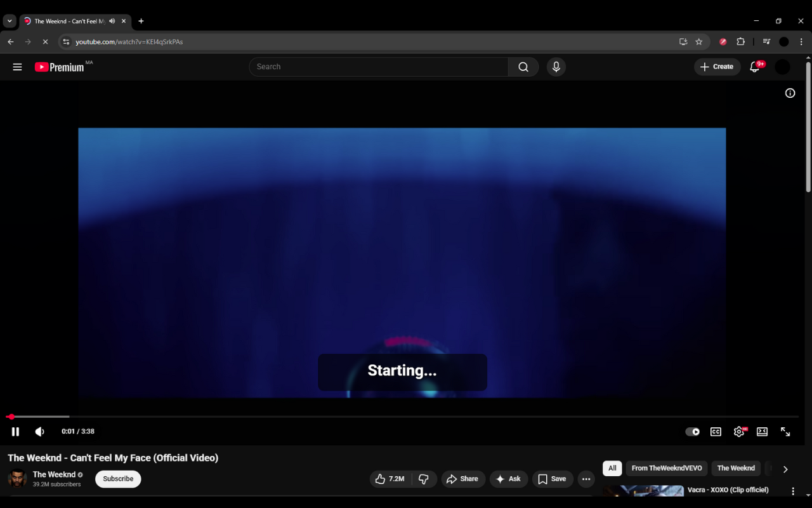Open a new browser tab
Image resolution: width=812 pixels, height=508 pixels.
click(141, 21)
